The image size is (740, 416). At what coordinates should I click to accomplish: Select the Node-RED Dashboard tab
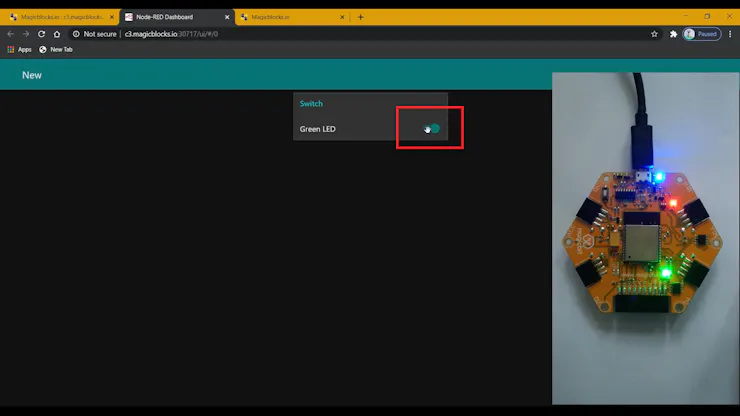click(177, 17)
